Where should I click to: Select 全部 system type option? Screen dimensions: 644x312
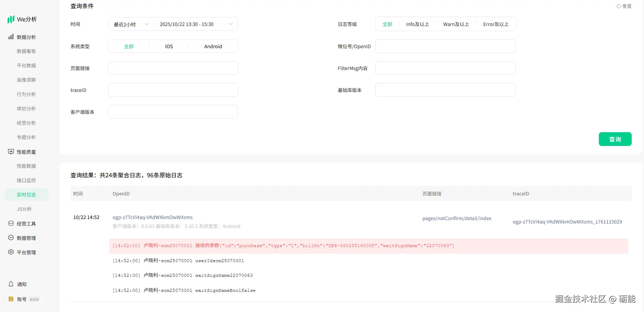[x=129, y=46]
